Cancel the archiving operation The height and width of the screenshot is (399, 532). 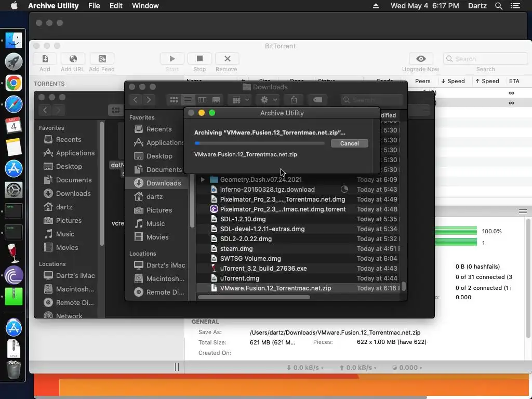[x=350, y=143]
